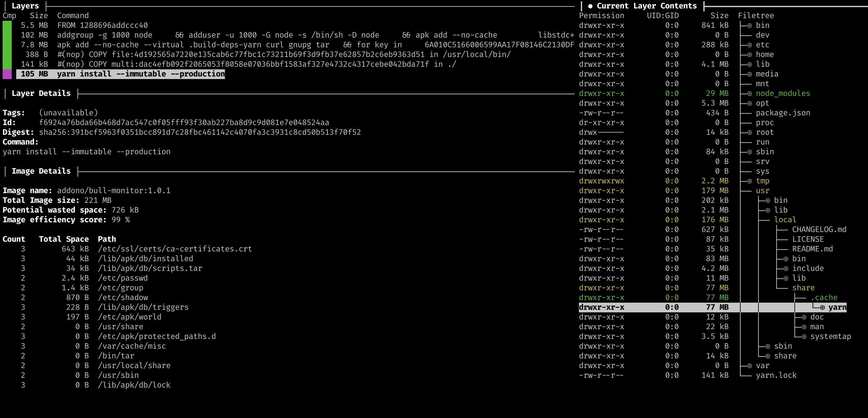The height and width of the screenshot is (418, 868).
Task: Click the /bin/tar path row
Action: (x=116, y=356)
